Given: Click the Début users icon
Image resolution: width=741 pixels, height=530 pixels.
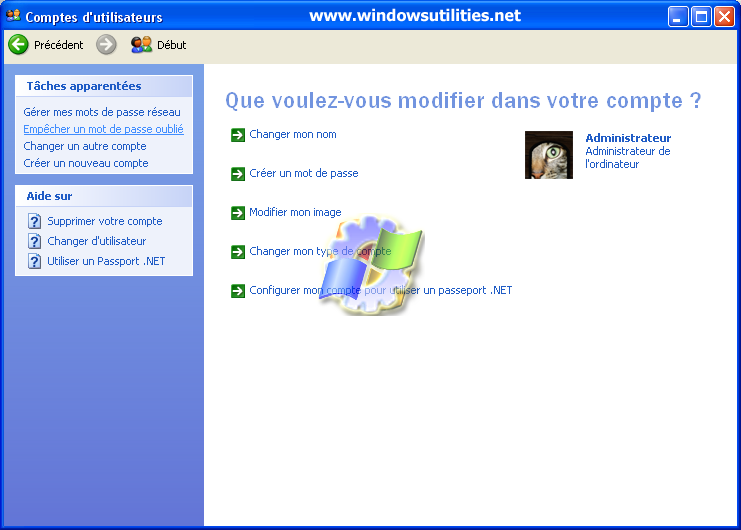Looking at the screenshot, I should [x=141, y=45].
